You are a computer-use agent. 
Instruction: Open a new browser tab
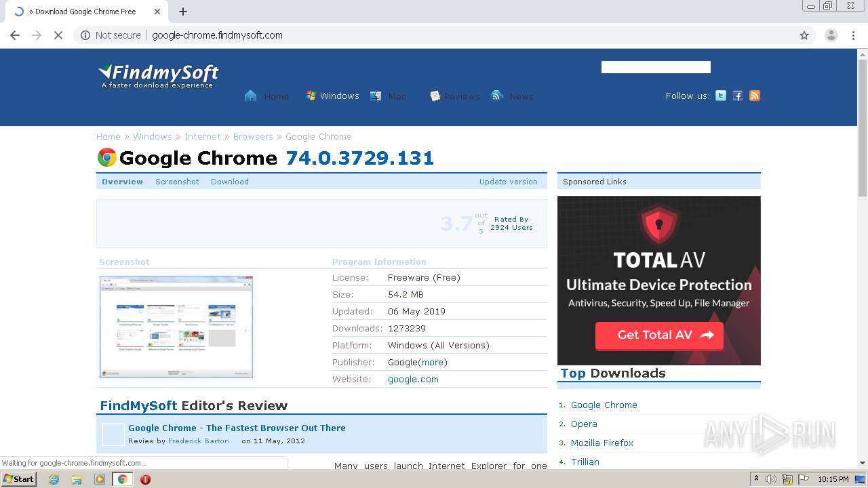tap(183, 12)
